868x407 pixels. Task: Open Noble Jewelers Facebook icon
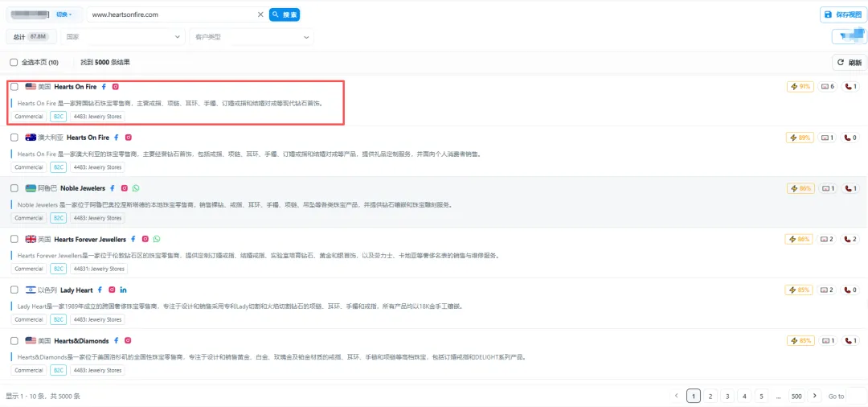click(113, 188)
